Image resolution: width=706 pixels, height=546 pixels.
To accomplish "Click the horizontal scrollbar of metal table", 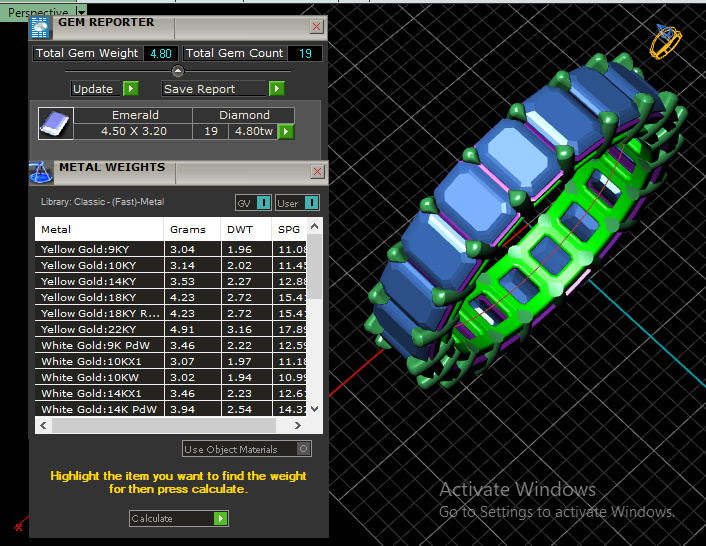I will tap(170, 426).
